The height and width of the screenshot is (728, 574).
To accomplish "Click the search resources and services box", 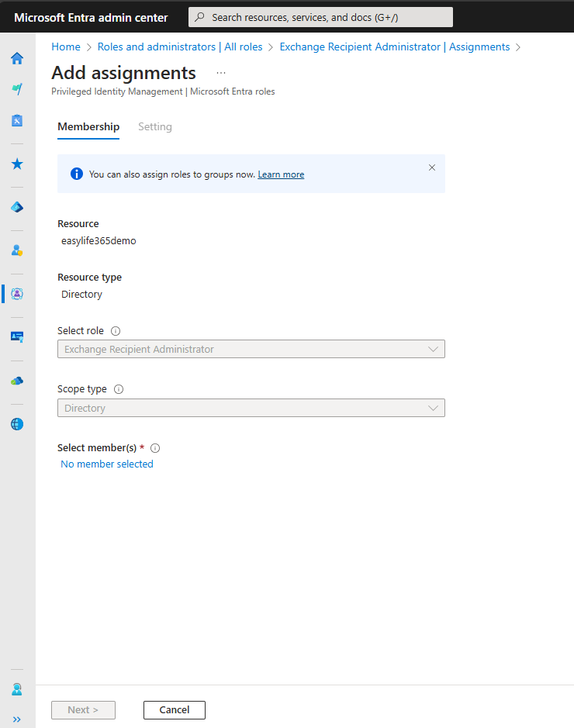I will tap(320, 17).
